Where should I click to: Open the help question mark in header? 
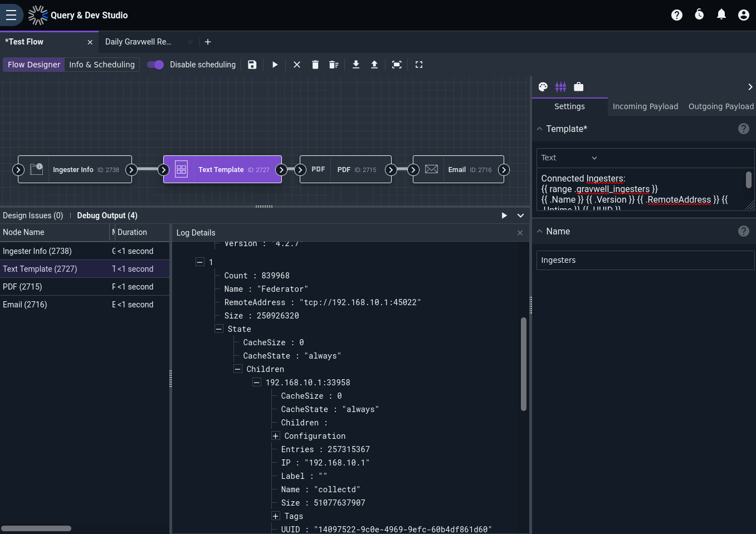tap(677, 15)
